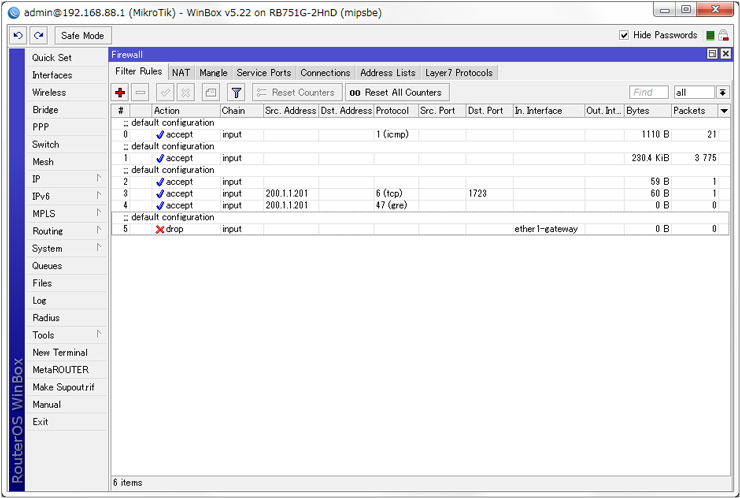The image size is (740, 498).
Task: Click the Redo arrow icon
Action: click(38, 35)
